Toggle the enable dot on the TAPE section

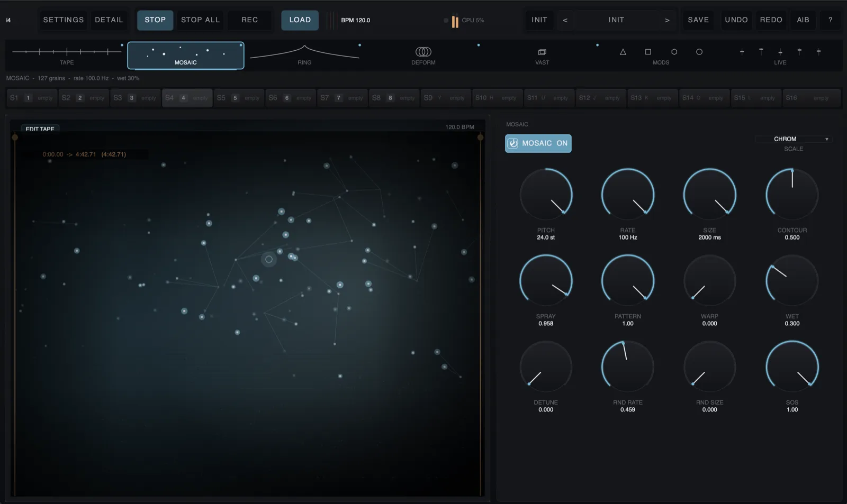pos(122,45)
